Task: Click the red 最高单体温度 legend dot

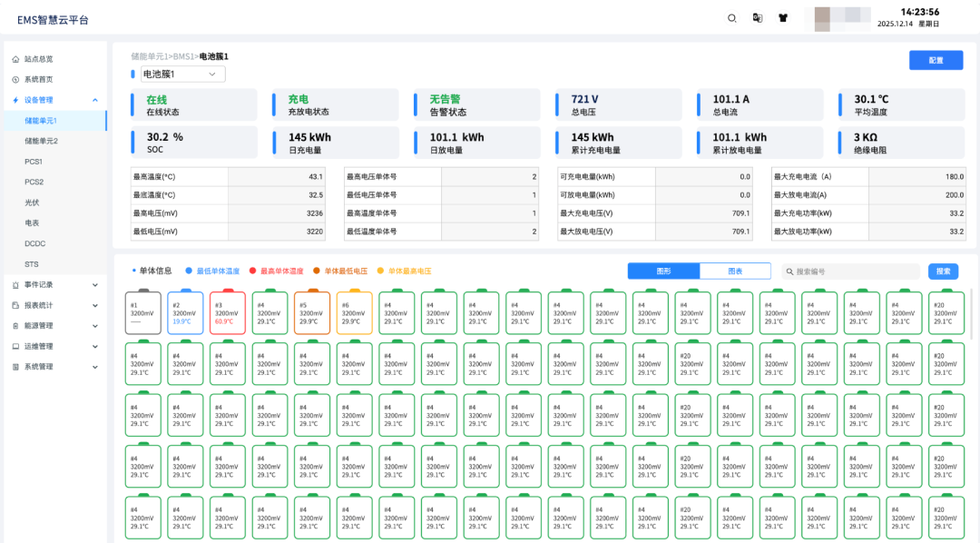Action: (x=253, y=271)
